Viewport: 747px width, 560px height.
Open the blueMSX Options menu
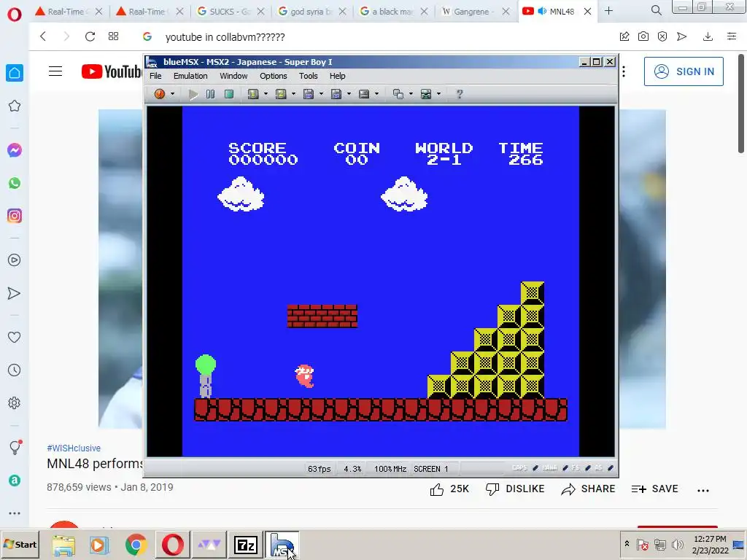[x=274, y=76]
